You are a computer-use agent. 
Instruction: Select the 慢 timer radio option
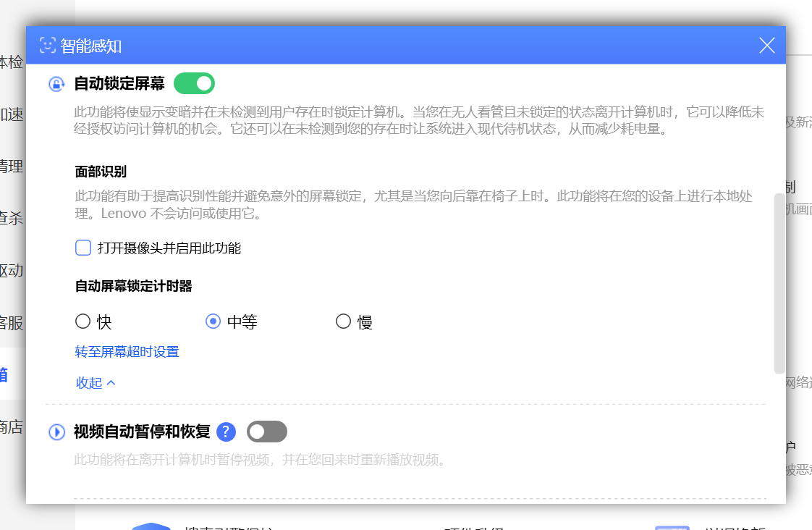343,321
